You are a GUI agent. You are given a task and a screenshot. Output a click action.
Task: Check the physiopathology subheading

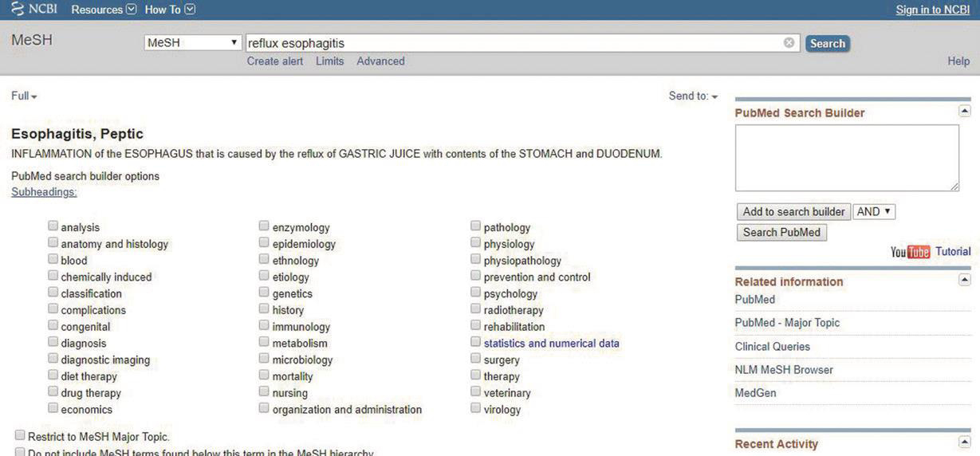[x=475, y=260]
